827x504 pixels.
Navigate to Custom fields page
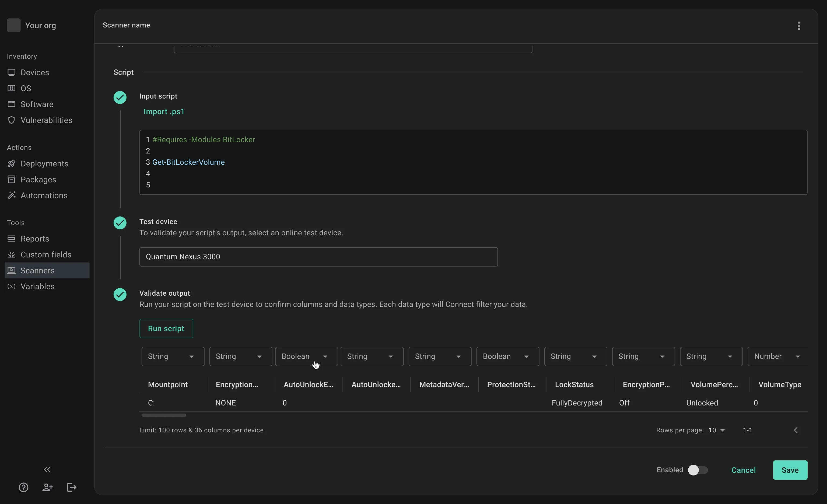pyautogui.click(x=46, y=255)
